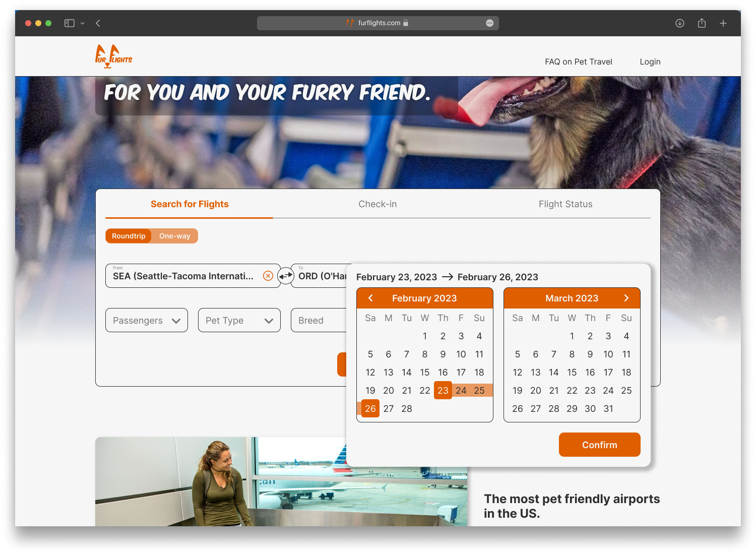Expand the Passengers dropdown
The height and width of the screenshot is (554, 756).
tap(147, 320)
